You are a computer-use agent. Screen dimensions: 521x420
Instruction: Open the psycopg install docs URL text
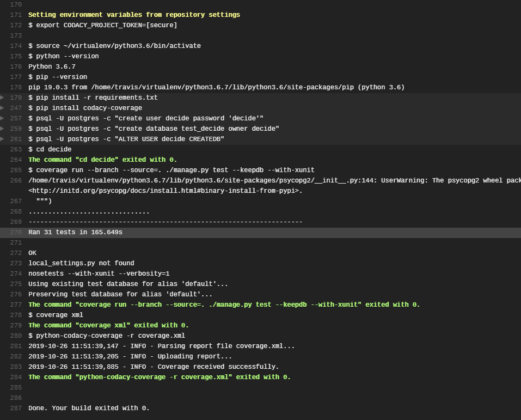coord(165,191)
